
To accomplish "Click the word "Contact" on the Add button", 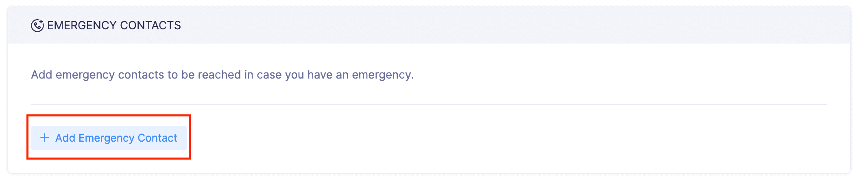I will pos(157,138).
